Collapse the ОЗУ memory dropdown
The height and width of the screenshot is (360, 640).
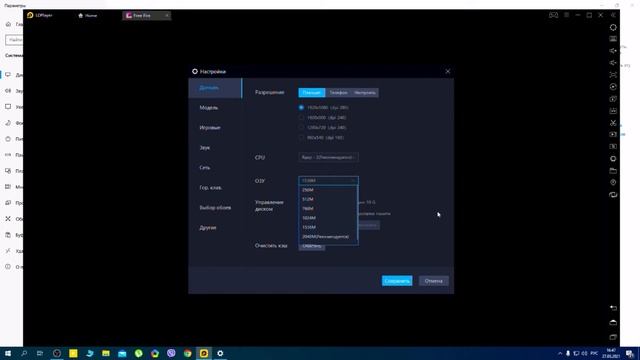point(329,180)
